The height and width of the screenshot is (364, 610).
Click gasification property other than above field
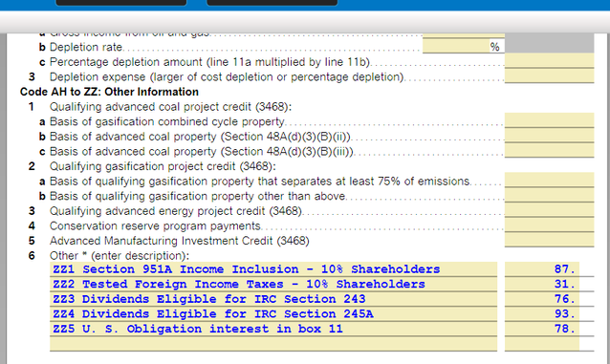[550, 195]
